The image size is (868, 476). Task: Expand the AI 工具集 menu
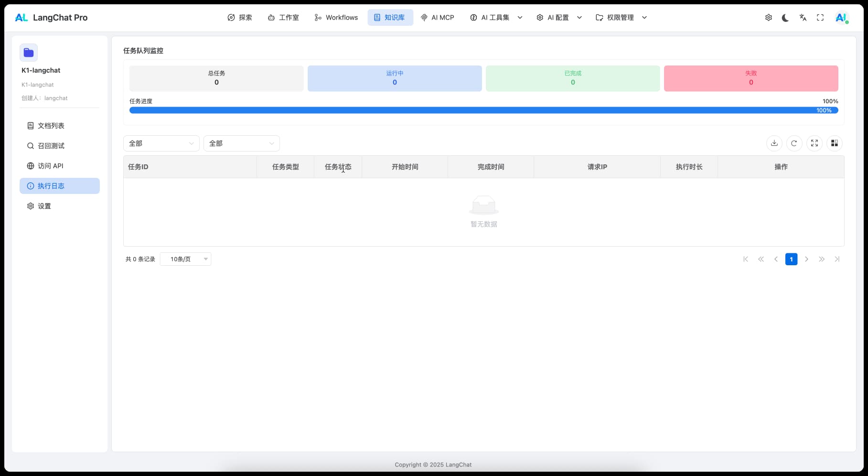click(496, 18)
